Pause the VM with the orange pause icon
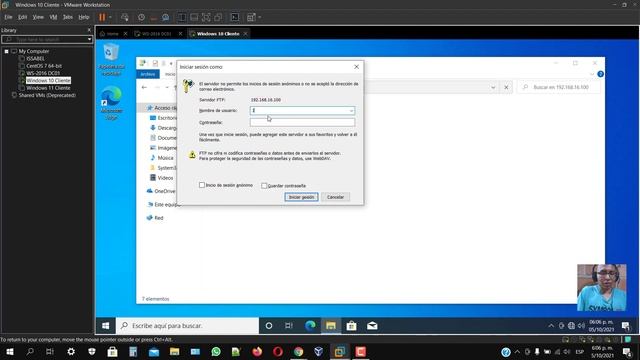The height and width of the screenshot is (360, 640). pos(102,17)
